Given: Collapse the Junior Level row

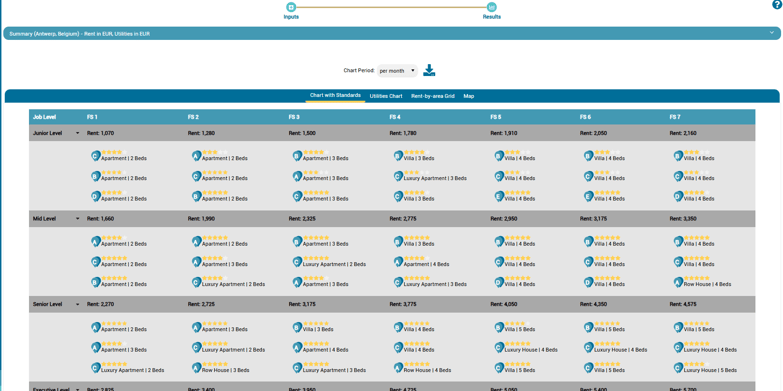Looking at the screenshot, I should (77, 133).
